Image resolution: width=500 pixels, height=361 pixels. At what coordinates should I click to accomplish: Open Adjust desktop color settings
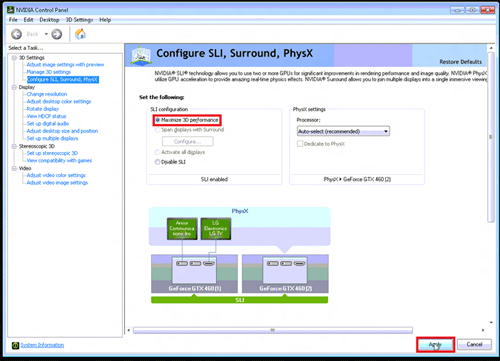click(x=59, y=102)
